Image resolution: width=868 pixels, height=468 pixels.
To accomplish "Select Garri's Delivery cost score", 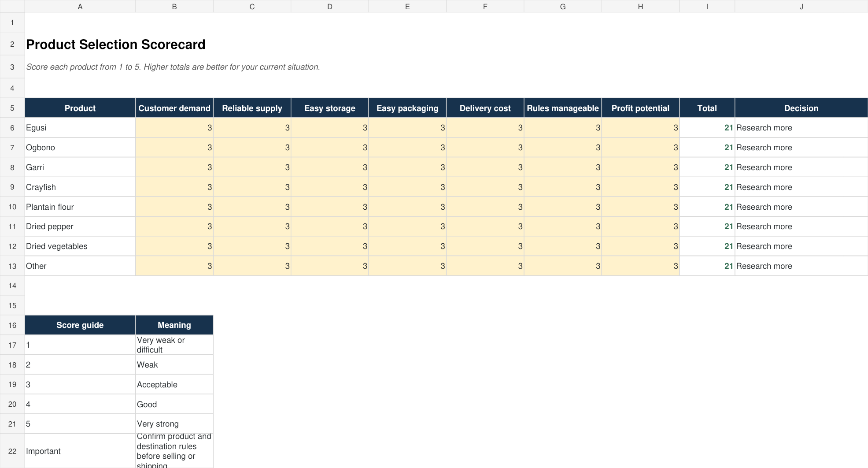I will click(x=485, y=167).
